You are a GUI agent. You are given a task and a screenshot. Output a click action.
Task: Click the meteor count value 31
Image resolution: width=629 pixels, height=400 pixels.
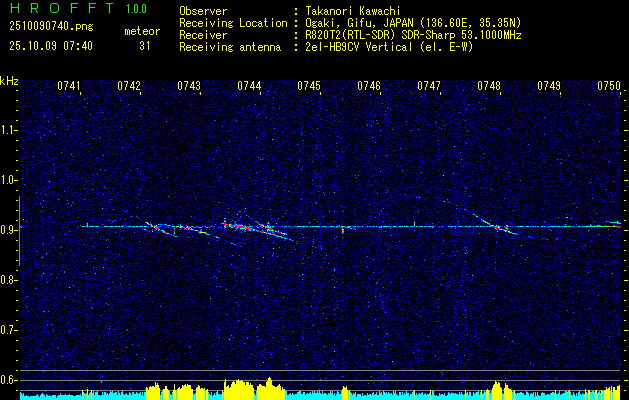[144, 46]
